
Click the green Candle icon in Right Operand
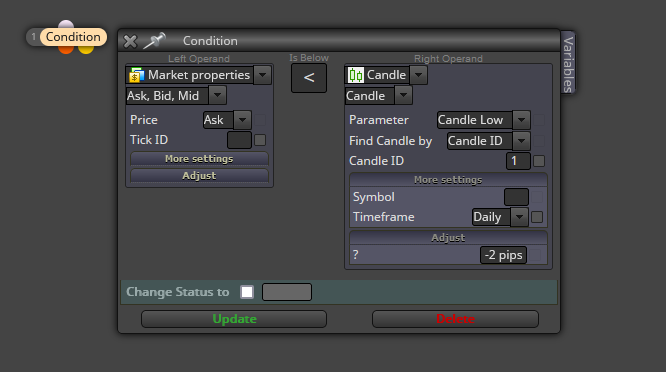click(x=356, y=75)
